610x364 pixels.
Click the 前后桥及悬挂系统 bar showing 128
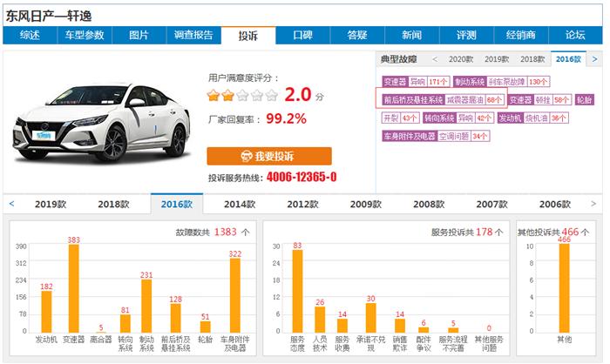[175, 318]
